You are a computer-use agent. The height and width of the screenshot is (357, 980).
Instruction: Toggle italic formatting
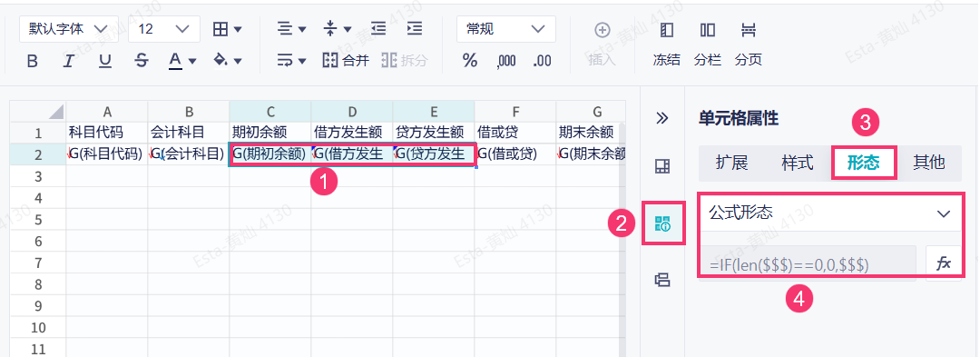click(69, 61)
